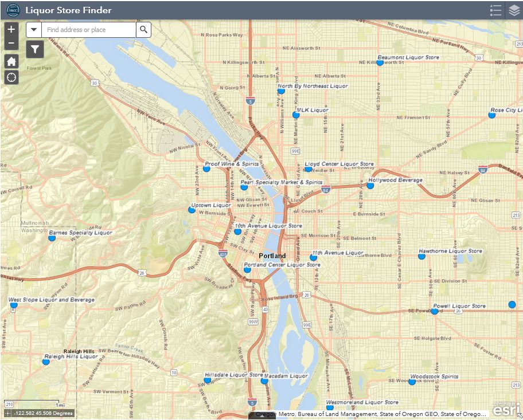The height and width of the screenshot is (420, 523).
Task: Select Hawthorne Liquor Store marker
Action: pyautogui.click(x=421, y=256)
